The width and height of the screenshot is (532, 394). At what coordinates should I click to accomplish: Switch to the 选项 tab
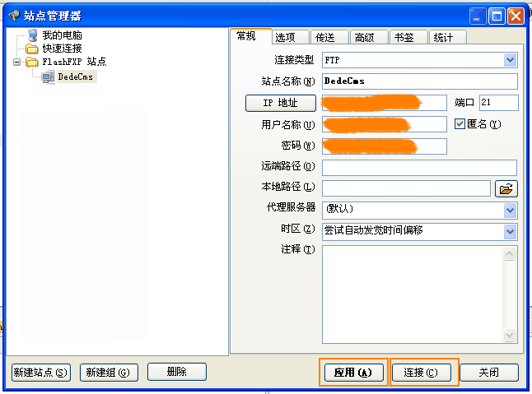coord(291,37)
